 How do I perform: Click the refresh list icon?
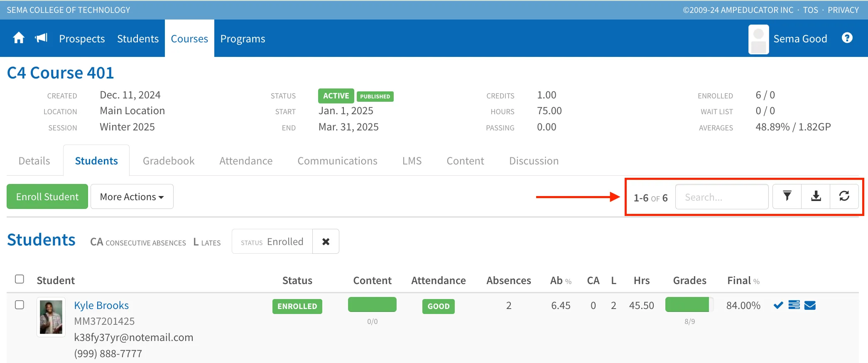(x=844, y=196)
